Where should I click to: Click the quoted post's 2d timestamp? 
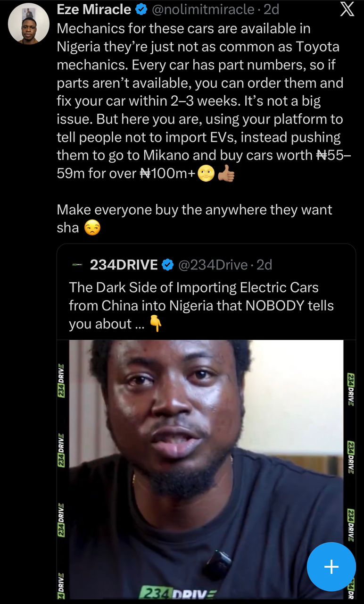coord(265,265)
